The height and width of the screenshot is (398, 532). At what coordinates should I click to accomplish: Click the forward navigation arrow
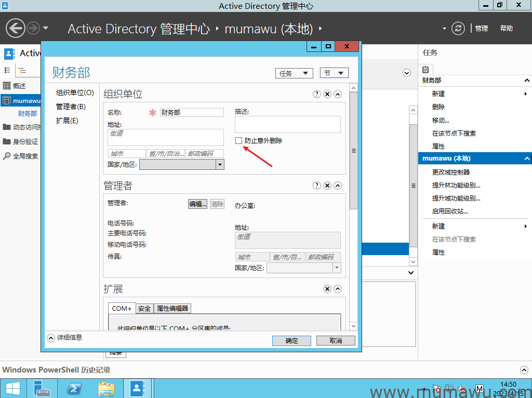[33, 28]
